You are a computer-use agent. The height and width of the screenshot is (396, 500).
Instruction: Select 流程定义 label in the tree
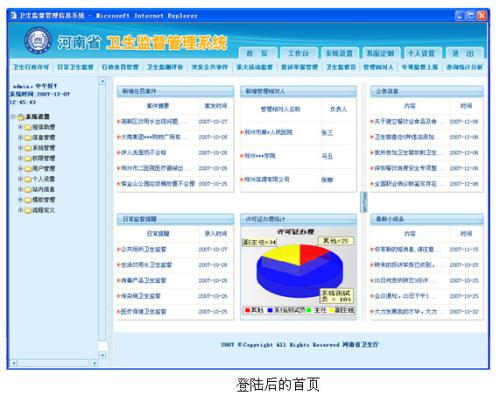pos(44,210)
